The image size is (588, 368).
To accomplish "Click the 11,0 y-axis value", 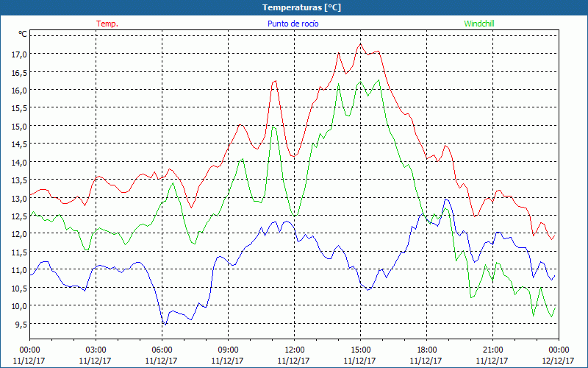I will pos(19,270).
